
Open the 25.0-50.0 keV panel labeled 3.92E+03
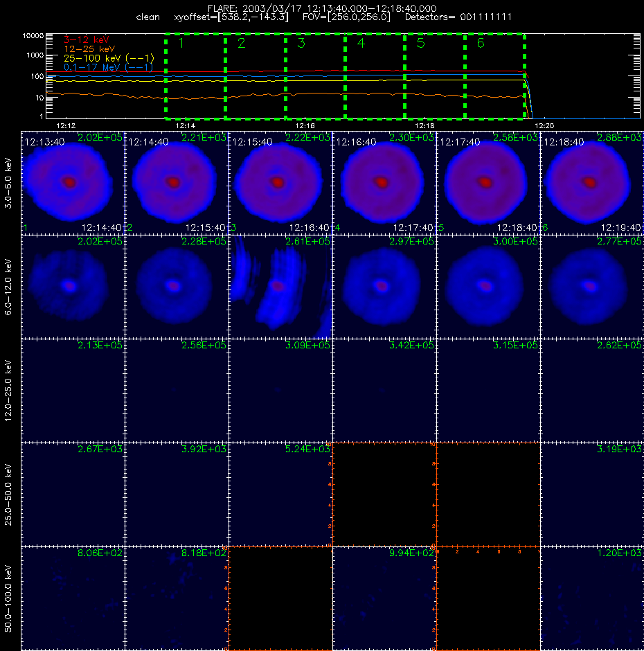(177, 494)
